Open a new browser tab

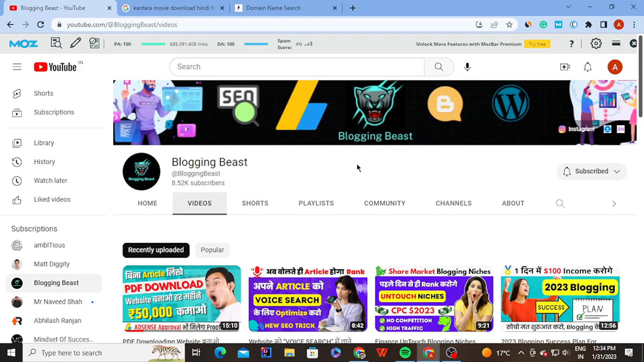tap(353, 8)
